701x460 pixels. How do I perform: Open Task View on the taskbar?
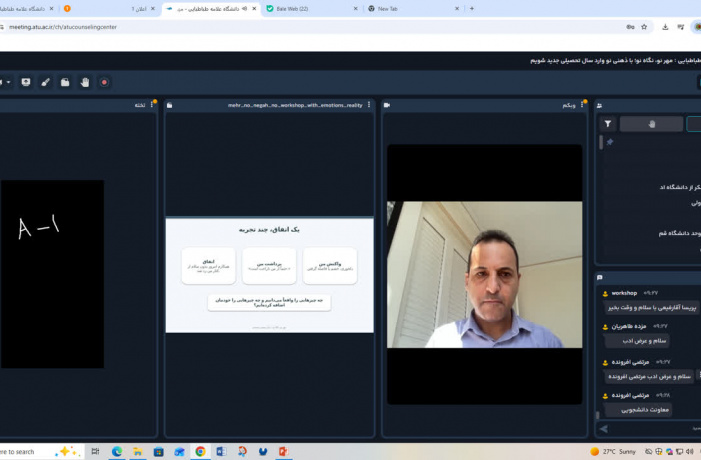95,452
